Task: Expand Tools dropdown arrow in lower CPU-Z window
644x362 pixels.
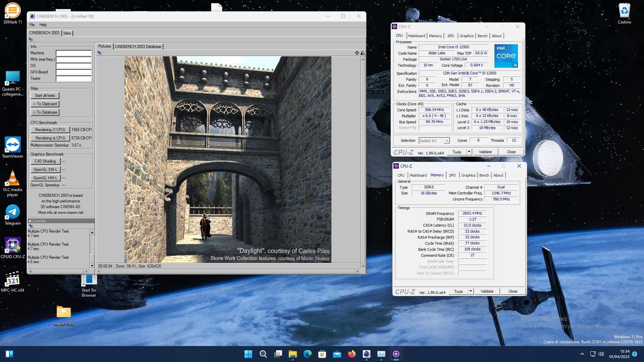Action: 471,291
